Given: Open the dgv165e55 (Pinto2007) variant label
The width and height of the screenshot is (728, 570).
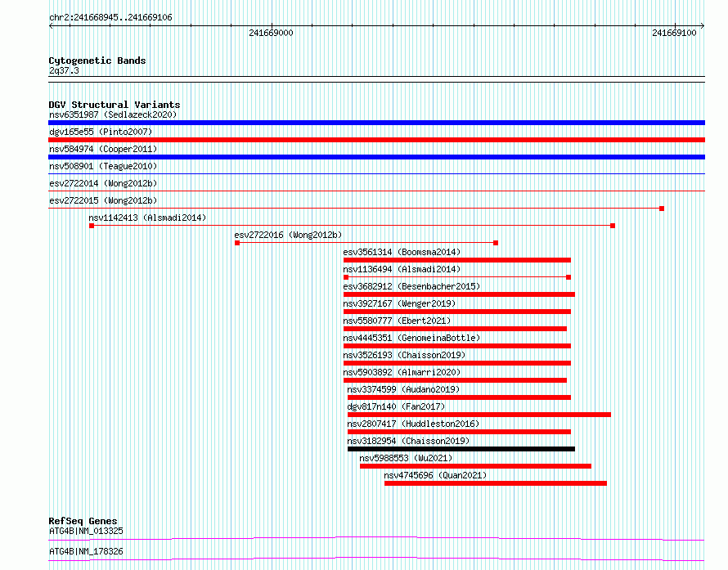Looking at the screenshot, I should coord(101,132).
